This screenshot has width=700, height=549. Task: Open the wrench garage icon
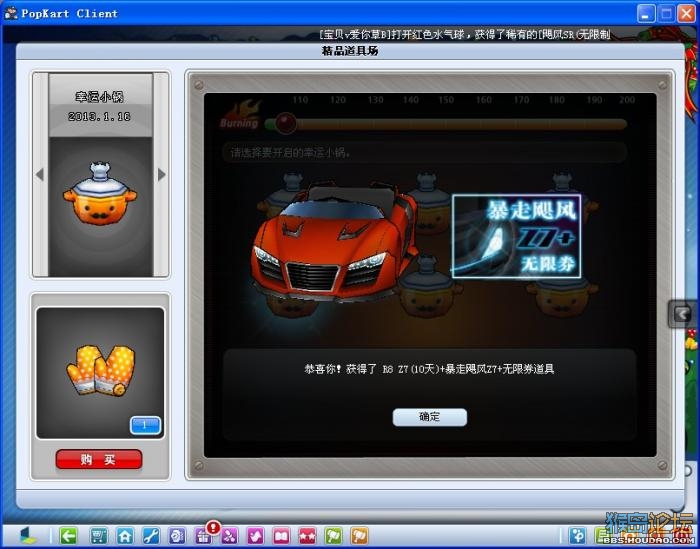[x=151, y=535]
